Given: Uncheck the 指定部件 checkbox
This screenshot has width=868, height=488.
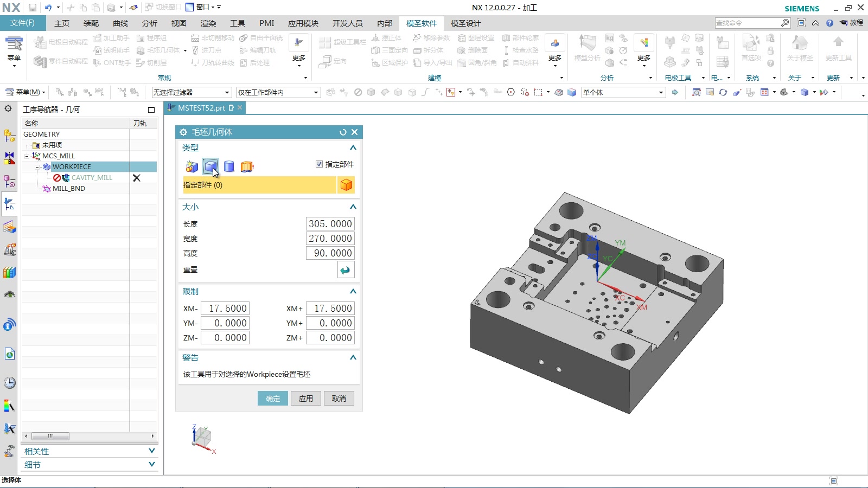Looking at the screenshot, I should [319, 164].
